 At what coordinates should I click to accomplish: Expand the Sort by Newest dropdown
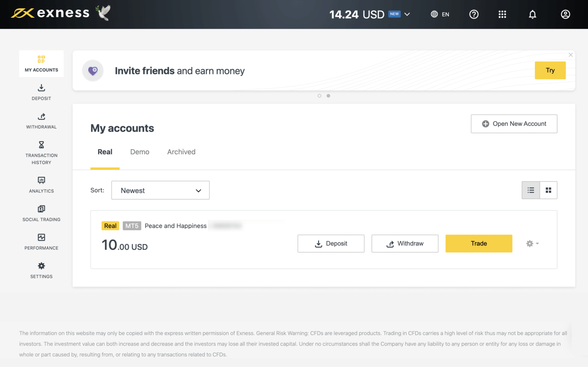(x=160, y=190)
